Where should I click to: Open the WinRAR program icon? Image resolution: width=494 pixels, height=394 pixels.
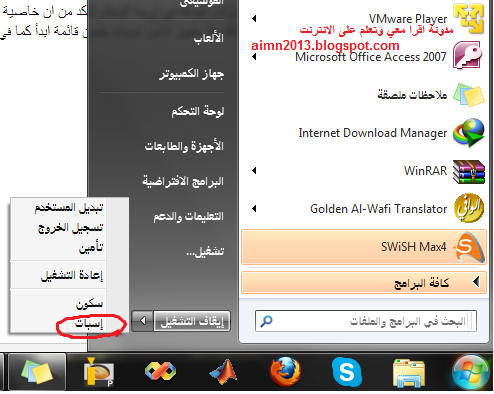[x=469, y=171]
